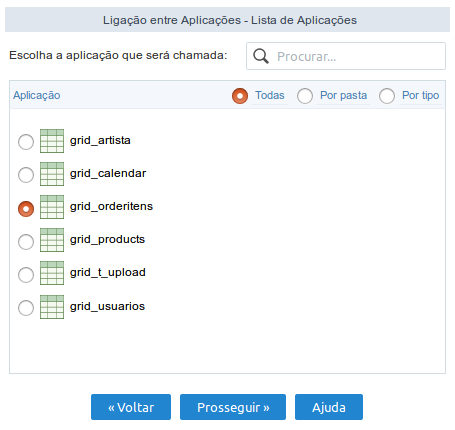
Task: Click the grid_orderitens name text
Action: point(111,206)
